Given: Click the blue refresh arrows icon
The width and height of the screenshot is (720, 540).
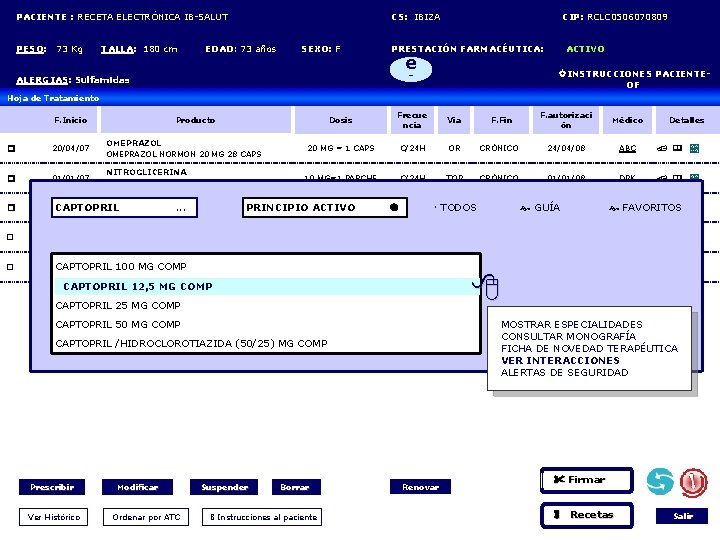Looking at the screenshot, I should click(660, 482).
